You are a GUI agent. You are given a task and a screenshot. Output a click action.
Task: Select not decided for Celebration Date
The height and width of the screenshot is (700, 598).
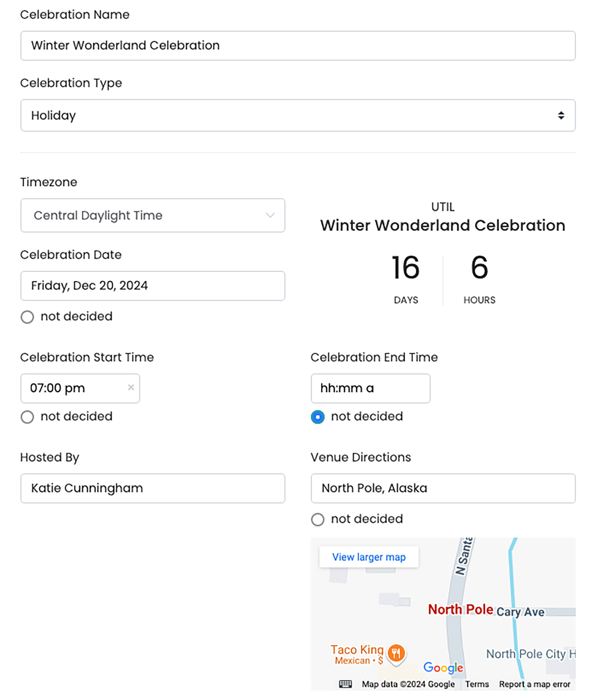pyautogui.click(x=27, y=317)
